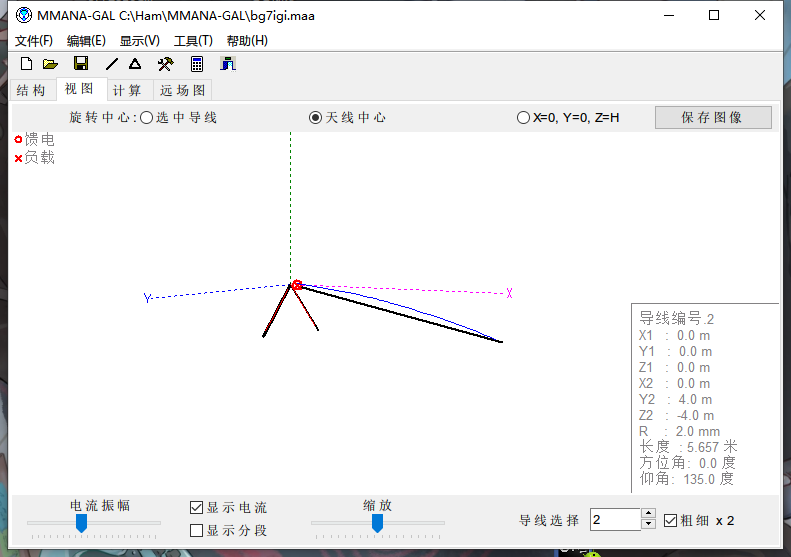Click the 方位角: 0.0 度 value

688,463
